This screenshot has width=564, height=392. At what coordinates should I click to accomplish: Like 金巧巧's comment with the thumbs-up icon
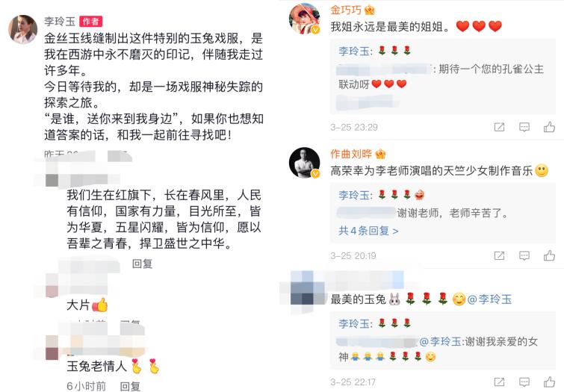click(x=549, y=127)
